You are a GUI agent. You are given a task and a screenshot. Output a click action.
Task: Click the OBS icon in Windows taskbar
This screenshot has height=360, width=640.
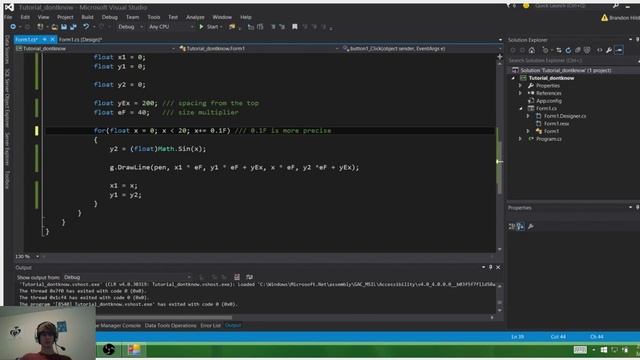click(109, 350)
